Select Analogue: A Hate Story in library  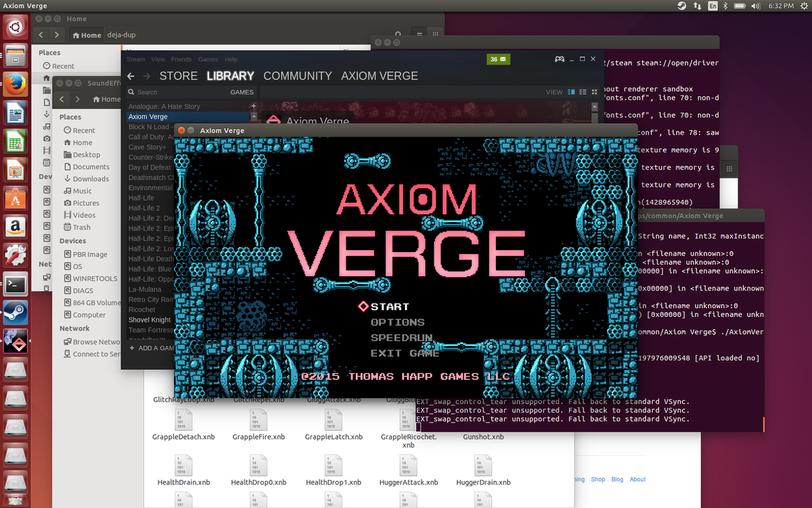click(x=164, y=106)
